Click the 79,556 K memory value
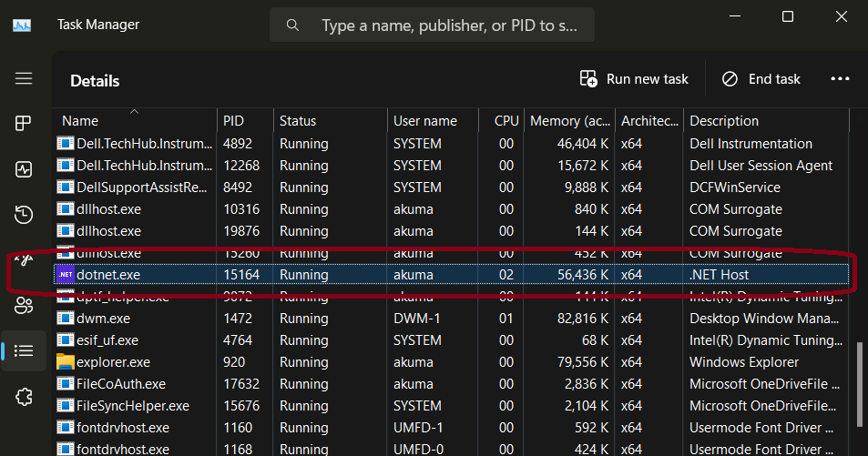 coord(582,362)
